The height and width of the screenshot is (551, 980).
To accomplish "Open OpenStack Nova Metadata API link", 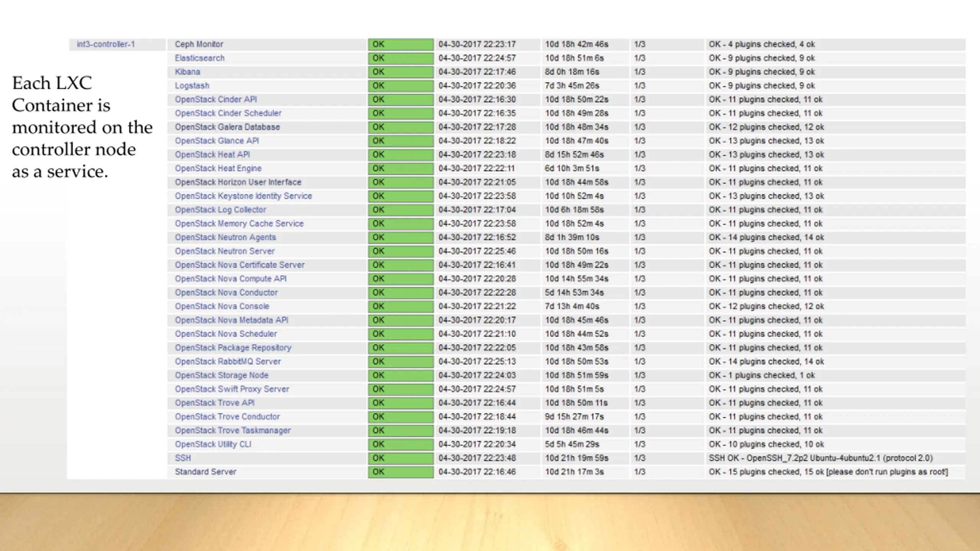I will (x=231, y=320).
